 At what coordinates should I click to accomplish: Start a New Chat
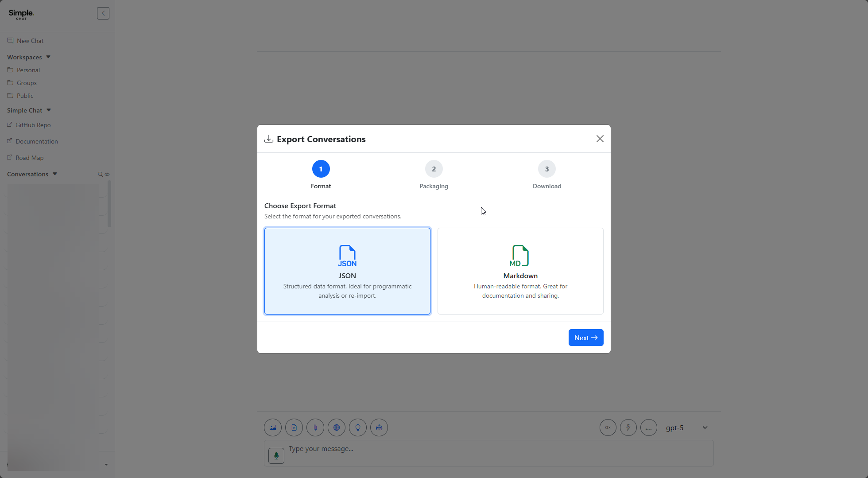30,40
